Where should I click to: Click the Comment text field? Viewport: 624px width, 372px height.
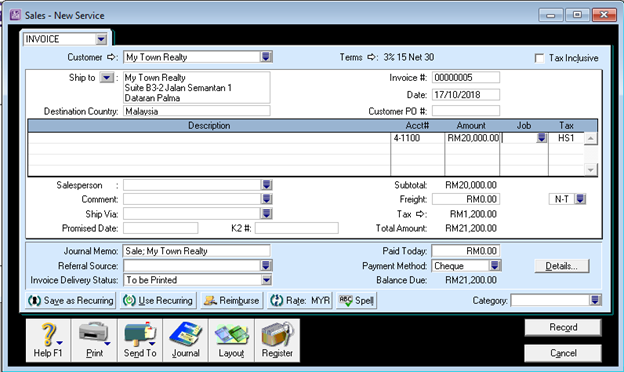(192, 199)
